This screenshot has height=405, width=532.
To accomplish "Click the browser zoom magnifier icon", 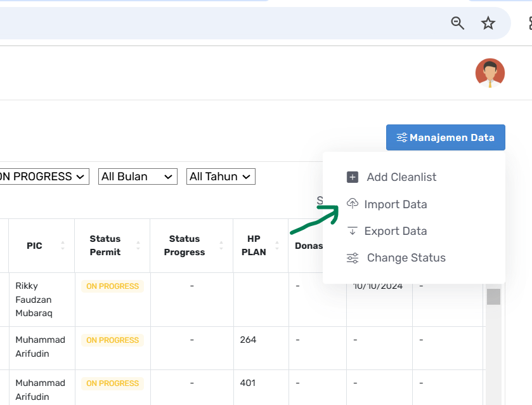I will click(x=457, y=23).
